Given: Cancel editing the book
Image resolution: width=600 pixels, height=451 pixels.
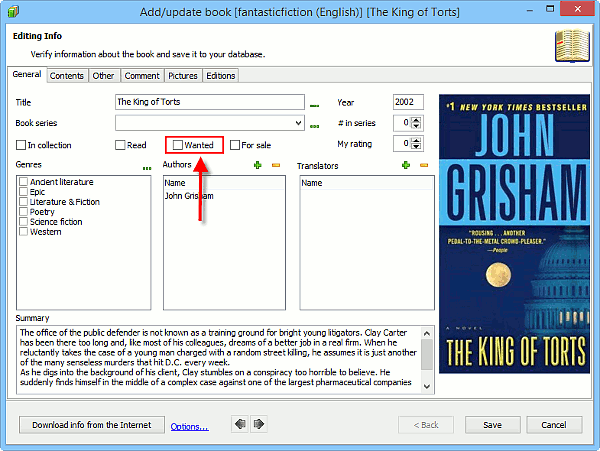Looking at the screenshot, I should coord(554,425).
